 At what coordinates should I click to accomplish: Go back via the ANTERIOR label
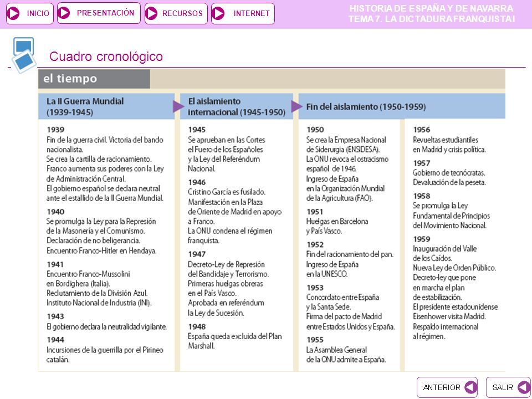click(x=442, y=387)
